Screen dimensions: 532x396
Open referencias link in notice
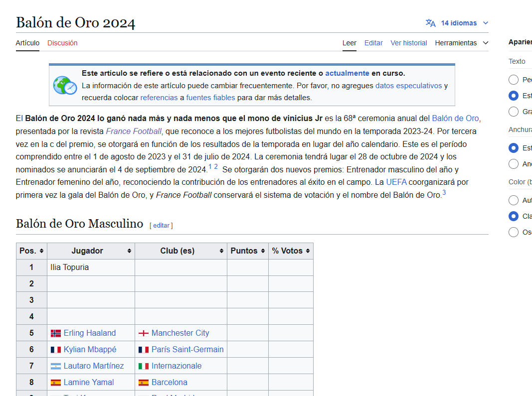[159, 98]
